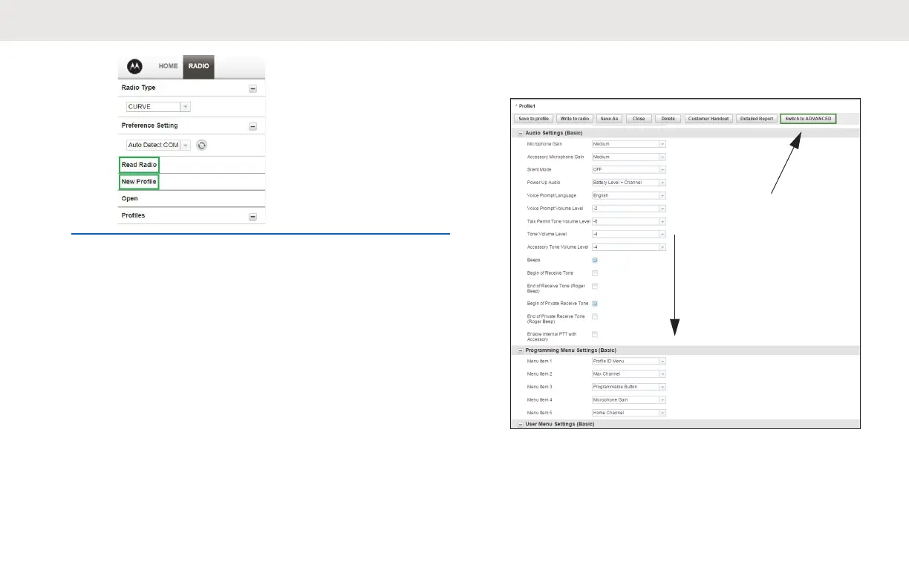Select Open in the sidebar
909x588 pixels.
pos(129,199)
